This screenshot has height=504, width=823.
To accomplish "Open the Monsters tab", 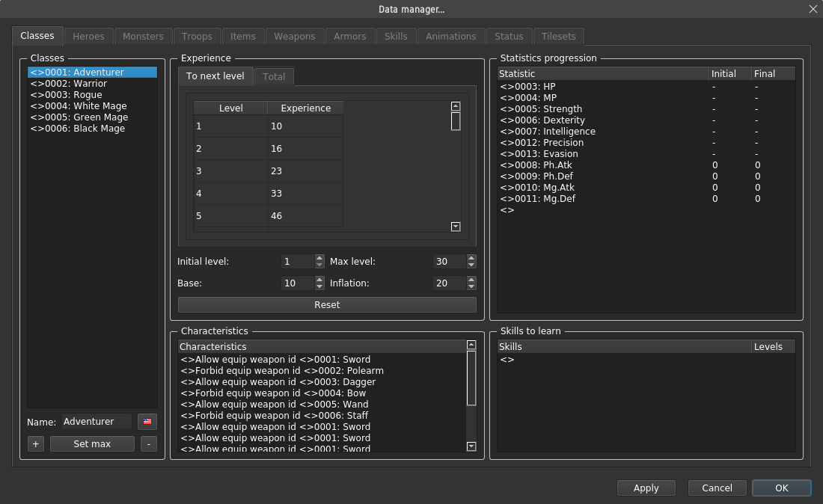I will click(143, 36).
